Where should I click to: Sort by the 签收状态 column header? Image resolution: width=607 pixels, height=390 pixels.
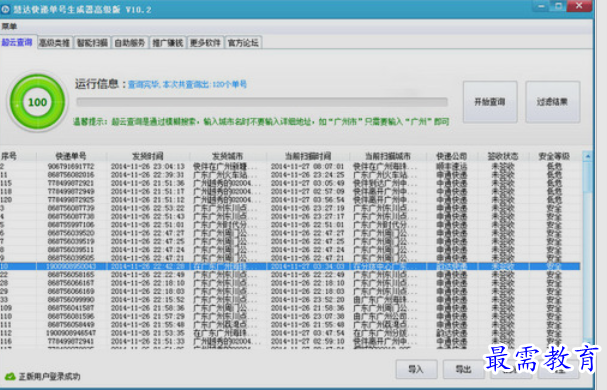[x=503, y=156]
